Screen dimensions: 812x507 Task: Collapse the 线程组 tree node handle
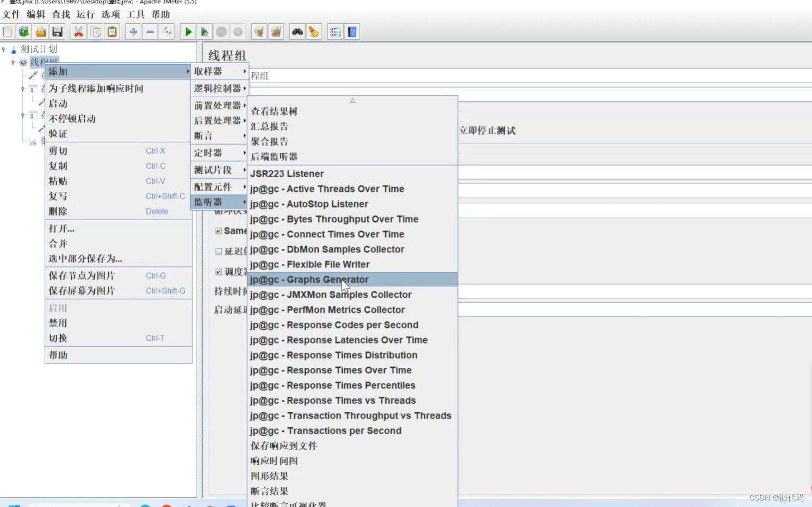pos(13,62)
